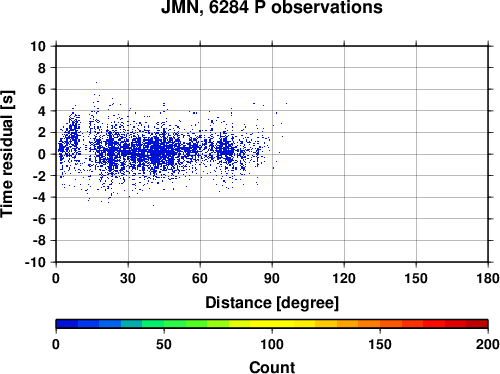
Task: Click the plot title JMN, 6284 P observations
Action: point(272,7)
